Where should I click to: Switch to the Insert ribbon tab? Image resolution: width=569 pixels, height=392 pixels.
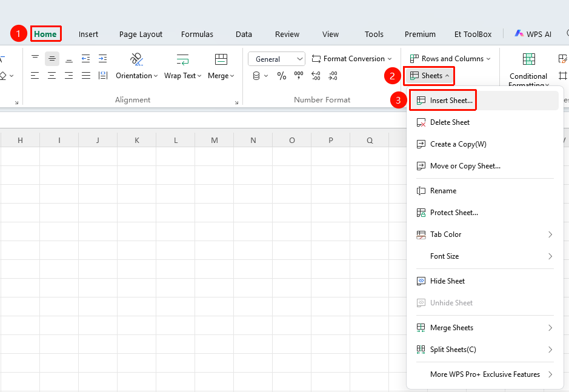point(88,34)
